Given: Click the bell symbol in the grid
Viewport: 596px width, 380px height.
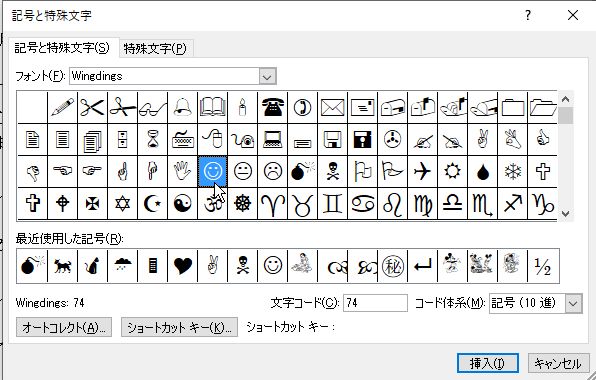Looking at the screenshot, I should point(182,108).
